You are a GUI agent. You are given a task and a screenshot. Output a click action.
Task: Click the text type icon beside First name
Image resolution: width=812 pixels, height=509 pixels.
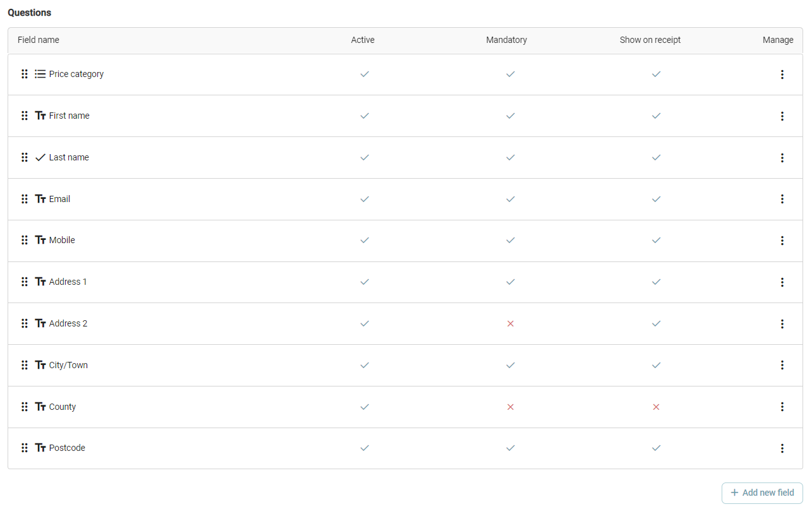[x=40, y=116]
